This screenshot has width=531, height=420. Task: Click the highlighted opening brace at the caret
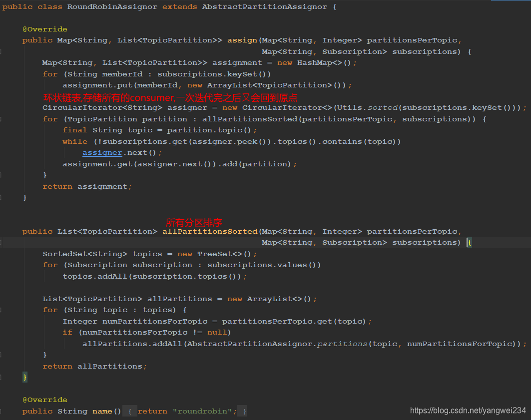tap(470, 242)
